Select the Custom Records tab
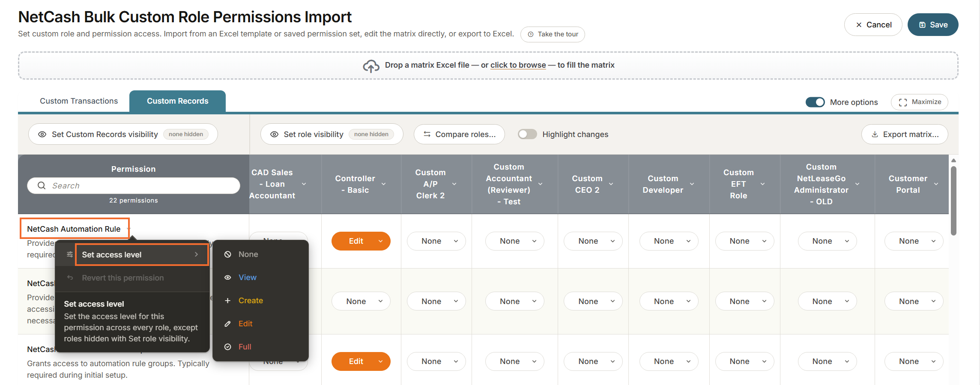This screenshot has width=980, height=385. [178, 101]
